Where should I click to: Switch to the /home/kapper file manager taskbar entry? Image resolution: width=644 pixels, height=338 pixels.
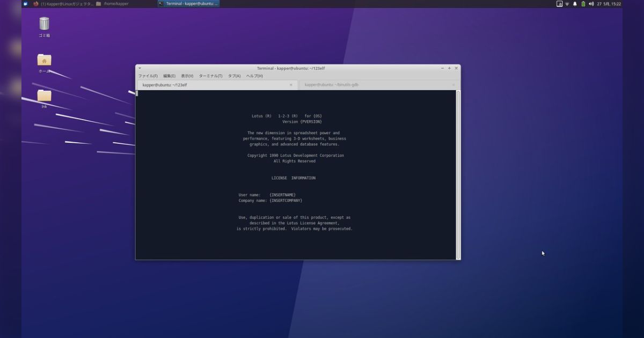point(113,4)
